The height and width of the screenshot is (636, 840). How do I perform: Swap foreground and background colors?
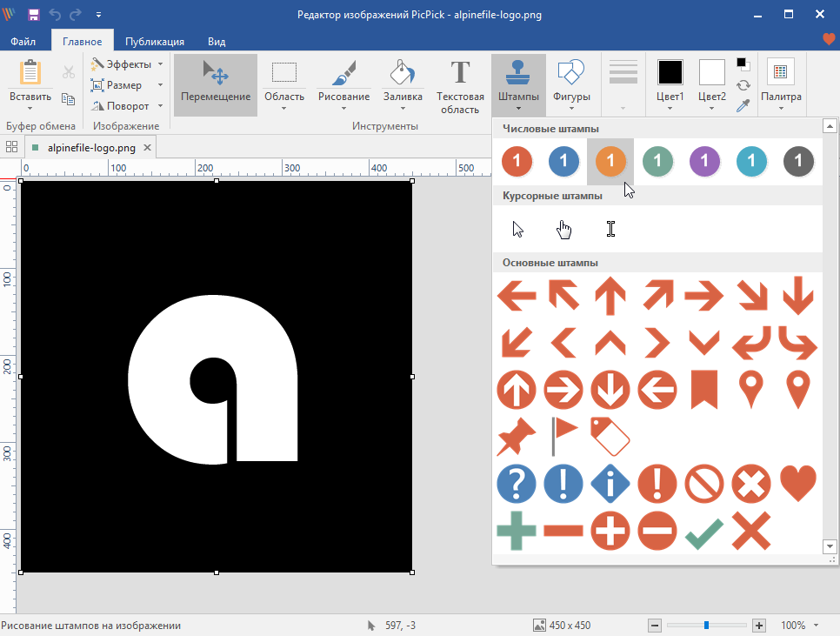[743, 85]
